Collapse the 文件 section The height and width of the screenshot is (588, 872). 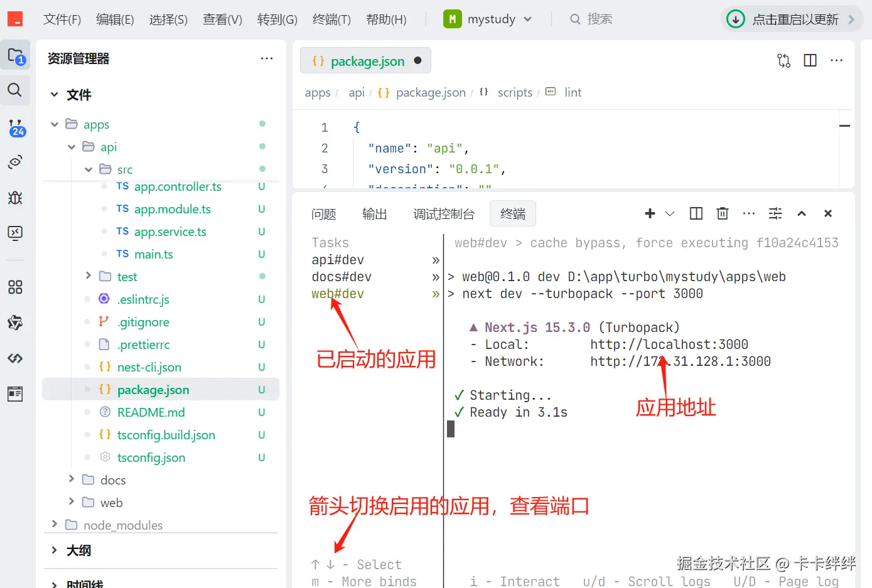click(55, 95)
